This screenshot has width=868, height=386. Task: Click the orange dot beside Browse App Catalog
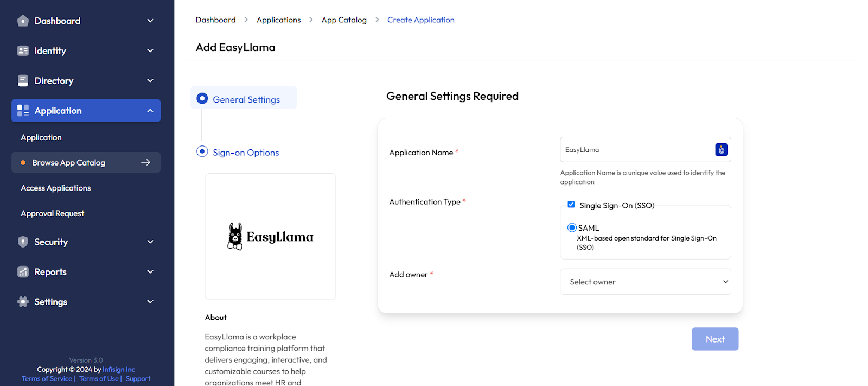pyautogui.click(x=23, y=163)
